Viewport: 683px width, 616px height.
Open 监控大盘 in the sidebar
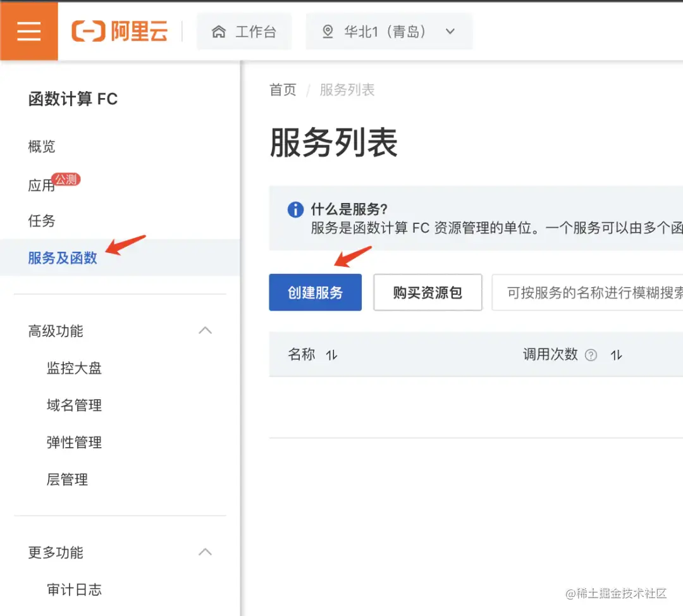(x=74, y=368)
